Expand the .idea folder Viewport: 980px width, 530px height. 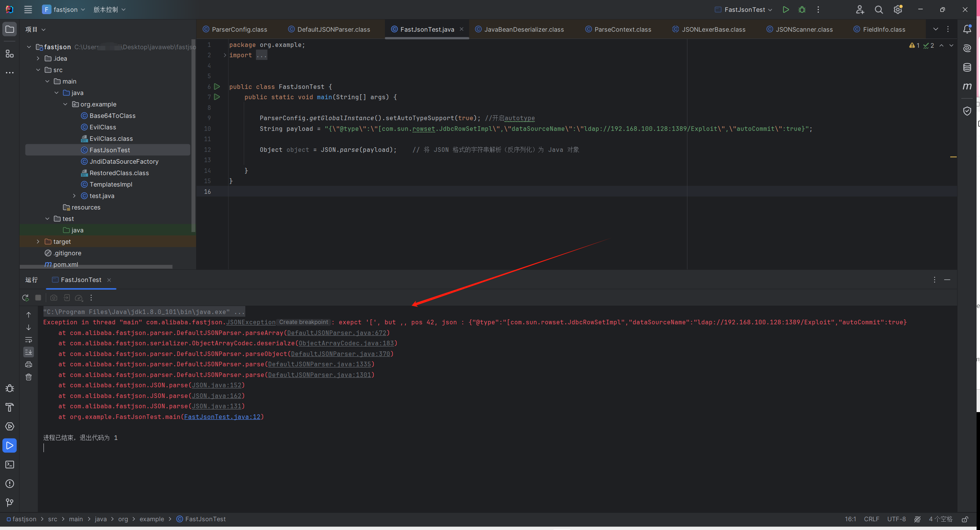pos(38,58)
